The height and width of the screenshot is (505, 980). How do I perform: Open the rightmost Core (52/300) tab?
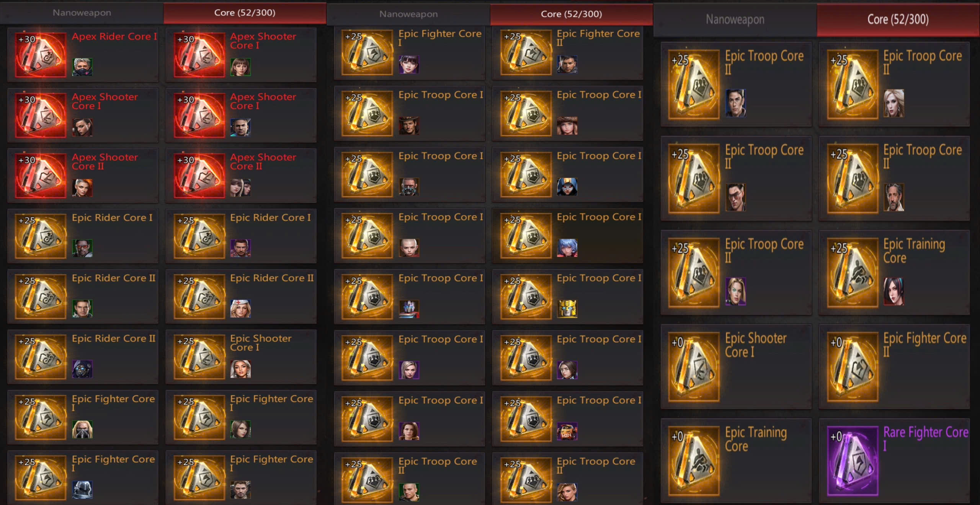point(898,19)
